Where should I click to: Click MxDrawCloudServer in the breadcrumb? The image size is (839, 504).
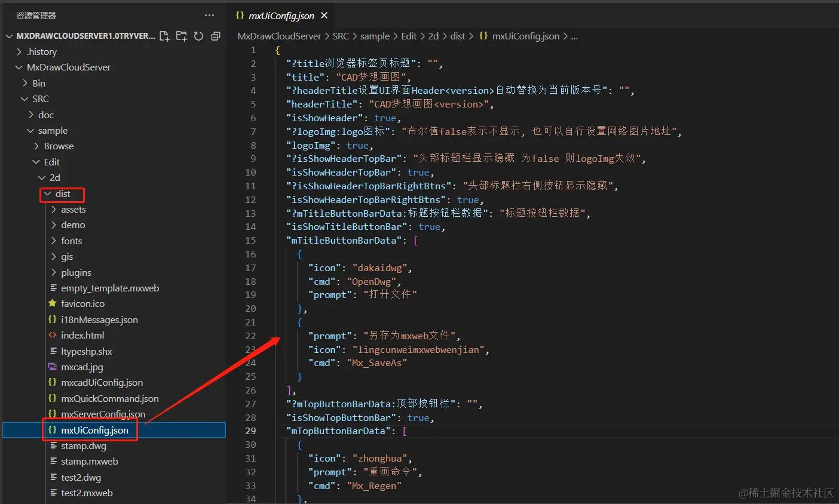click(x=279, y=36)
